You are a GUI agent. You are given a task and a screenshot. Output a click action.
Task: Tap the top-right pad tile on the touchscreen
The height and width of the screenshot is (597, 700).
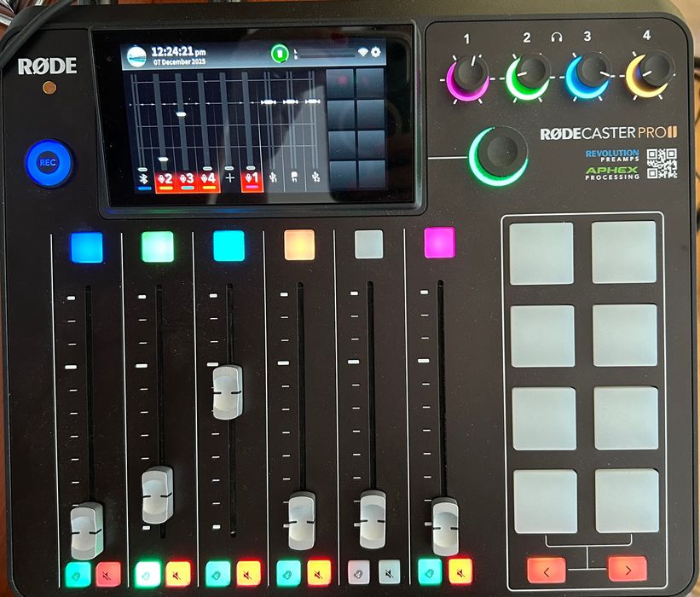coord(370,83)
